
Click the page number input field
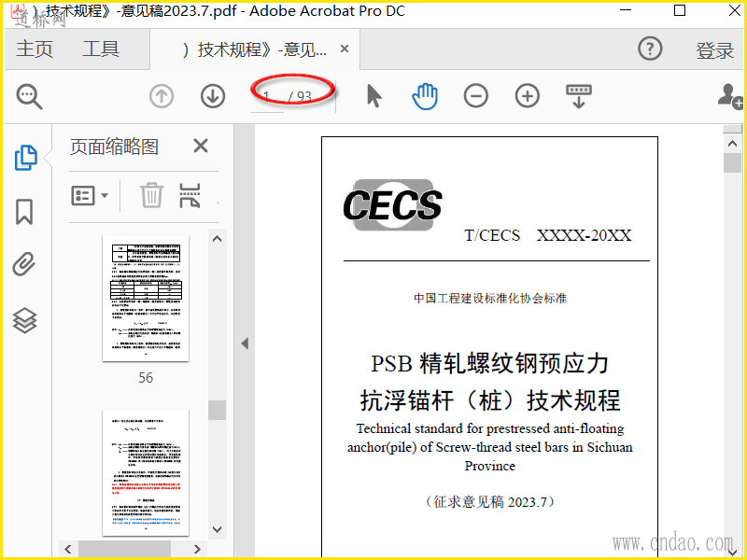point(267,98)
